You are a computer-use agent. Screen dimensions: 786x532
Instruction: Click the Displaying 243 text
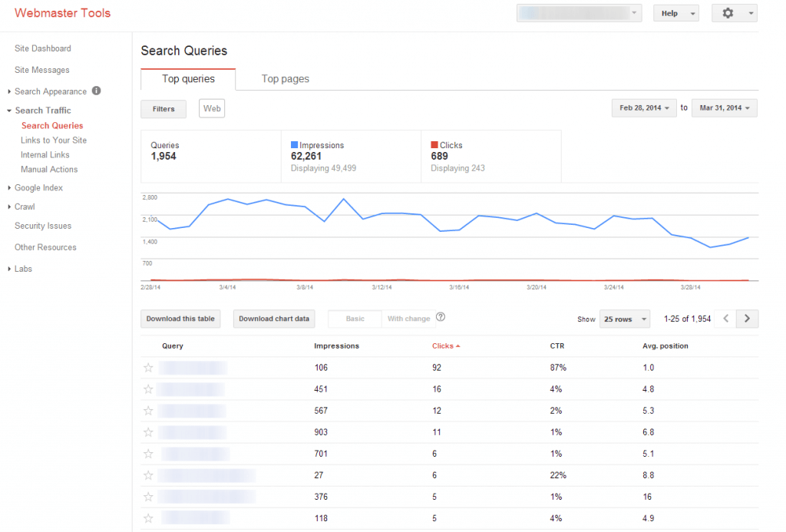(x=457, y=168)
